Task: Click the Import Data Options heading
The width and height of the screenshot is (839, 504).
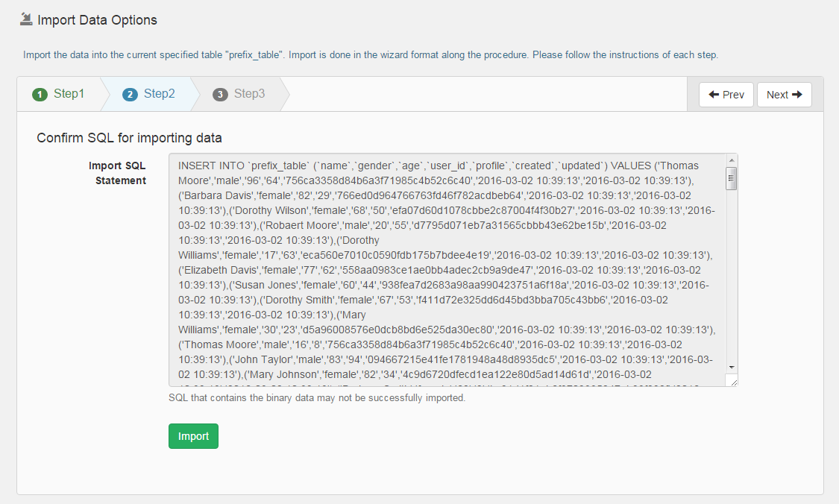Action: (96, 19)
